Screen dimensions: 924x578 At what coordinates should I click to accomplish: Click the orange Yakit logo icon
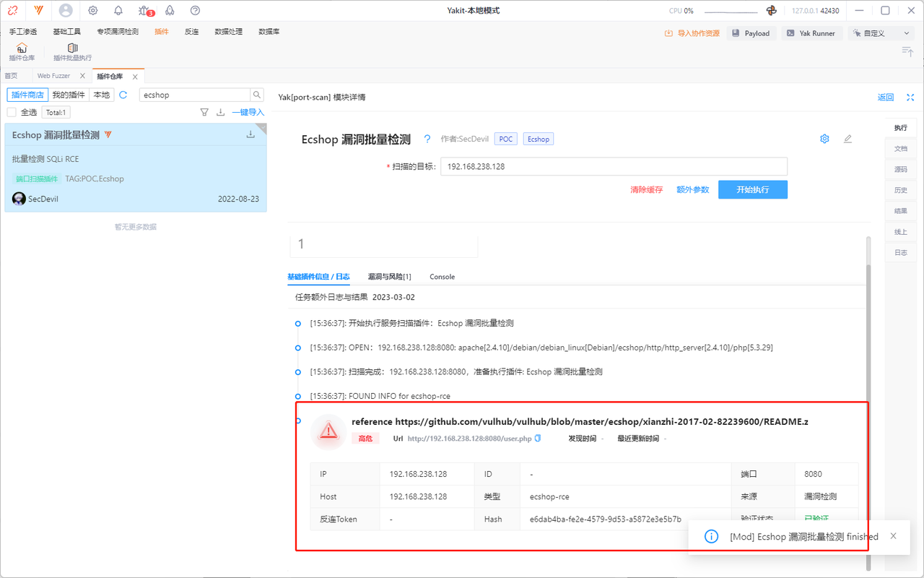tap(38, 11)
